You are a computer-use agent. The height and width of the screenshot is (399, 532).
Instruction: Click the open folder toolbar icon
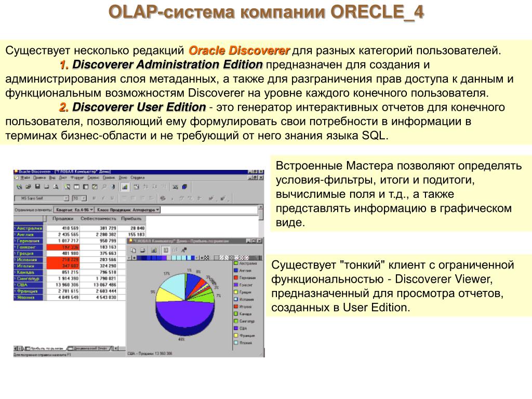28,187
